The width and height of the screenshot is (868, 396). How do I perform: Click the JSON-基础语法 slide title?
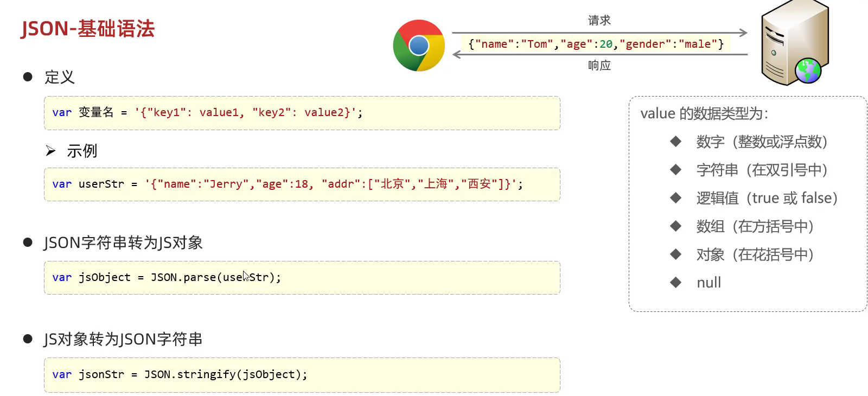coord(88,29)
